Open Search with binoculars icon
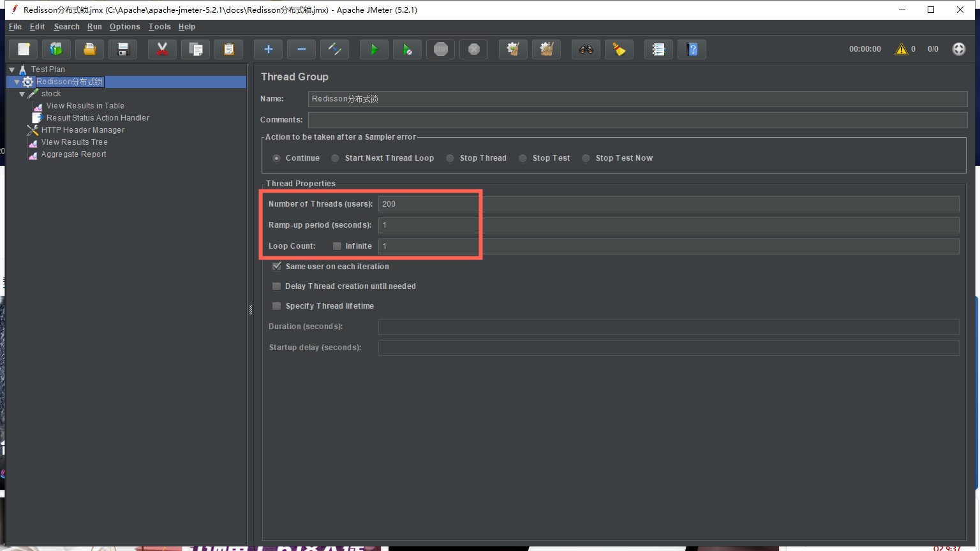Image resolution: width=980 pixels, height=551 pixels. pos(586,49)
